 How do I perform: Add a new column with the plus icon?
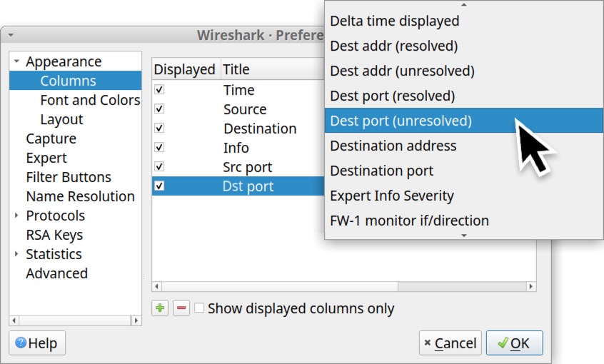(160, 308)
